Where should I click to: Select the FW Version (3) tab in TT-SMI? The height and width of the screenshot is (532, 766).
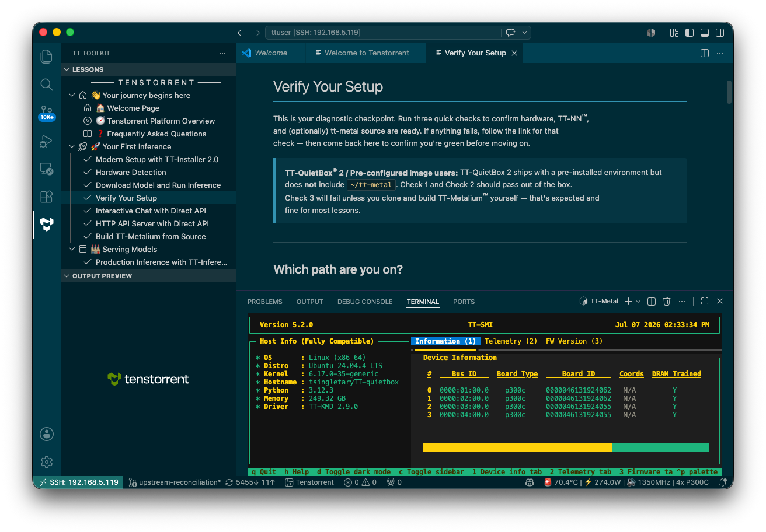(574, 341)
